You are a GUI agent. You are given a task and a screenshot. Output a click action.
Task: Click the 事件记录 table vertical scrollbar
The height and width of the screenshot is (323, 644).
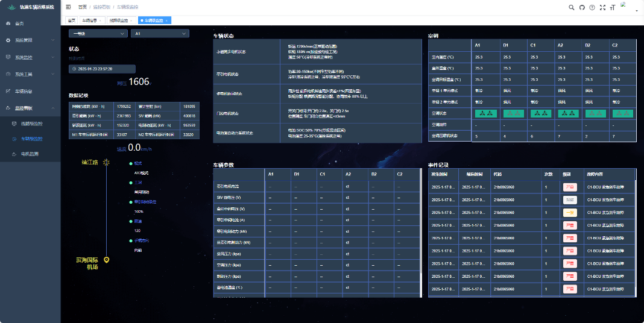click(635, 229)
